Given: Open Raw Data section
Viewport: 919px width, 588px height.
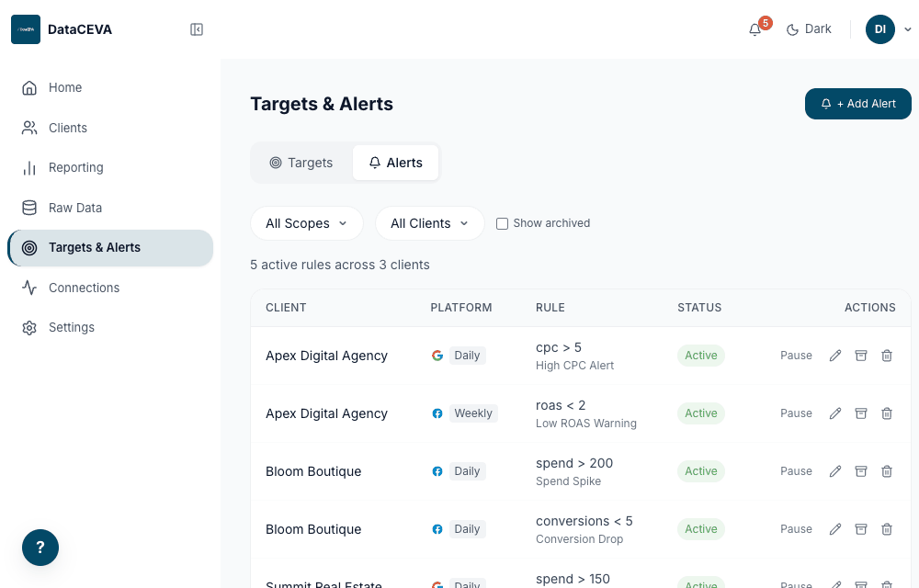Looking at the screenshot, I should [x=110, y=208].
